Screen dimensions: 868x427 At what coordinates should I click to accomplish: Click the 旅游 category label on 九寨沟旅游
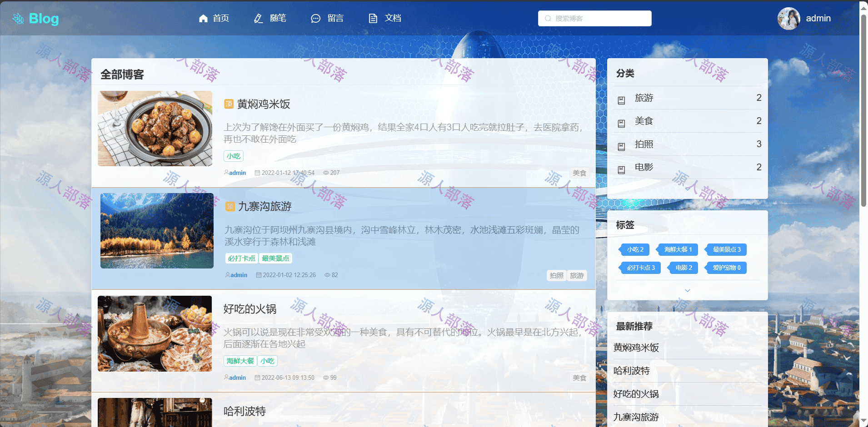tap(577, 276)
